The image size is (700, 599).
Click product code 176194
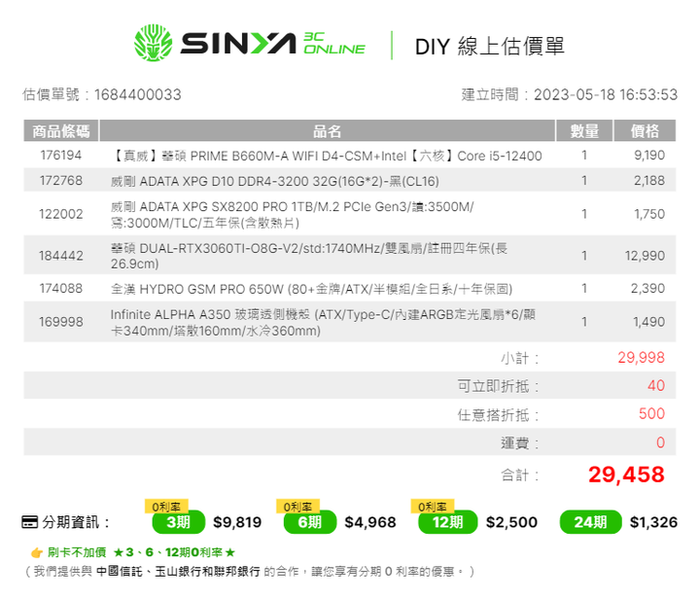(61, 156)
